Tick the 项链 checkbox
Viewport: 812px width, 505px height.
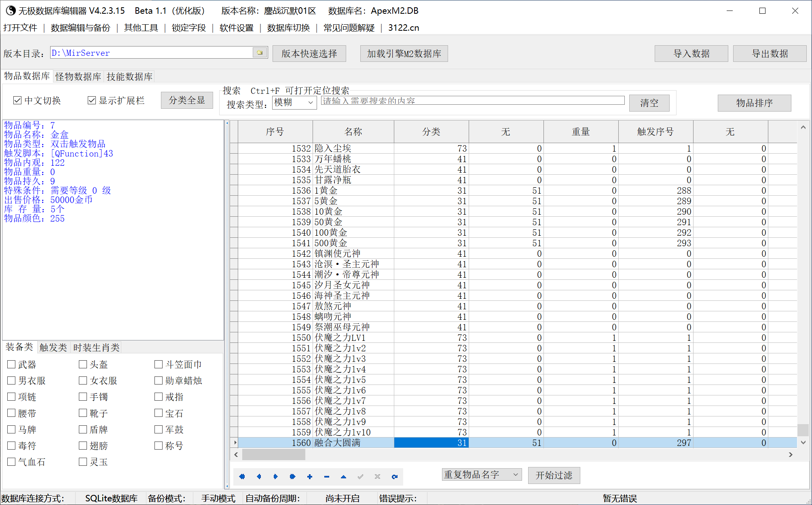[x=11, y=397]
